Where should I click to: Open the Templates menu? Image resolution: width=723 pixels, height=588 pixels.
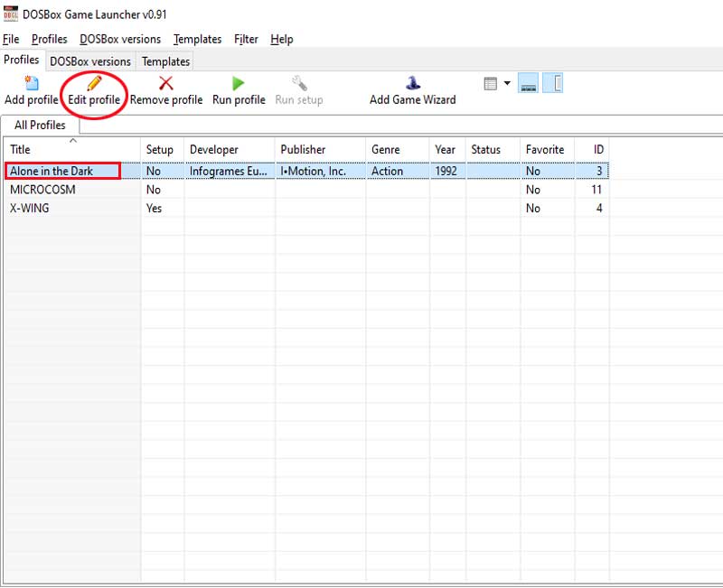[x=197, y=39]
